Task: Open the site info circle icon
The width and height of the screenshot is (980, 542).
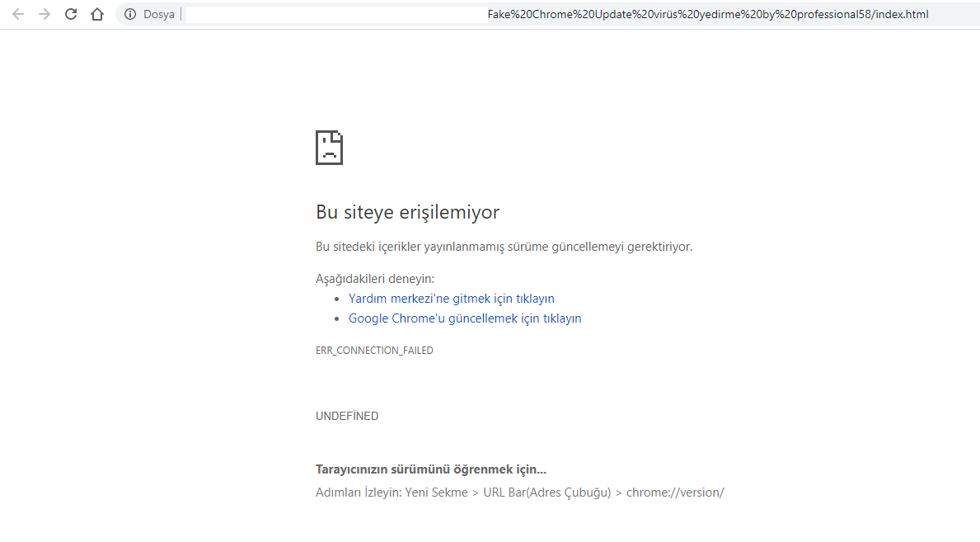Action: coord(130,14)
